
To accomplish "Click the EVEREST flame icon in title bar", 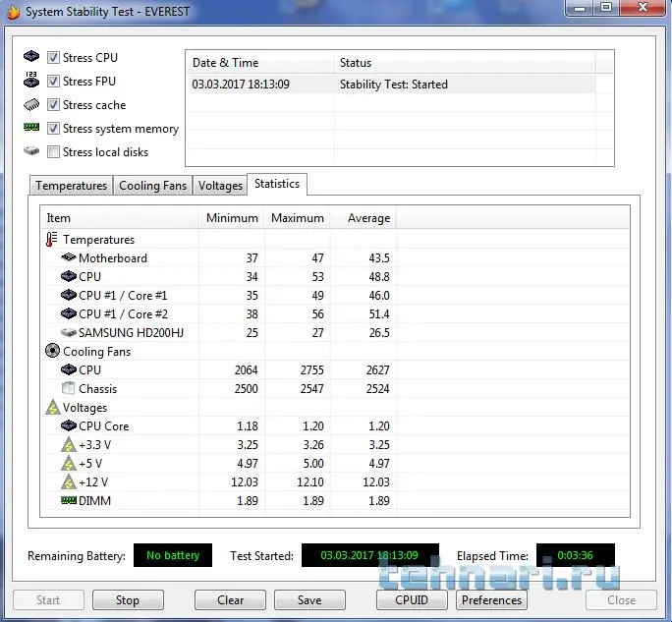I will (x=13, y=12).
